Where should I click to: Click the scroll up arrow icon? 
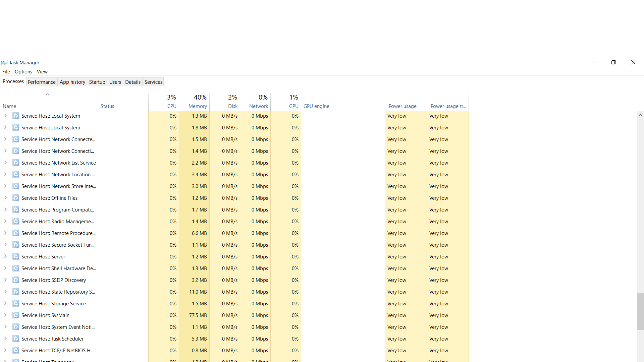[640, 115]
